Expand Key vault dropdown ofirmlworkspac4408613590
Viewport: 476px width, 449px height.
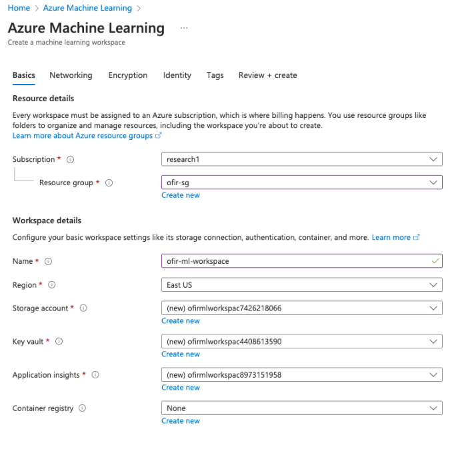point(302,341)
